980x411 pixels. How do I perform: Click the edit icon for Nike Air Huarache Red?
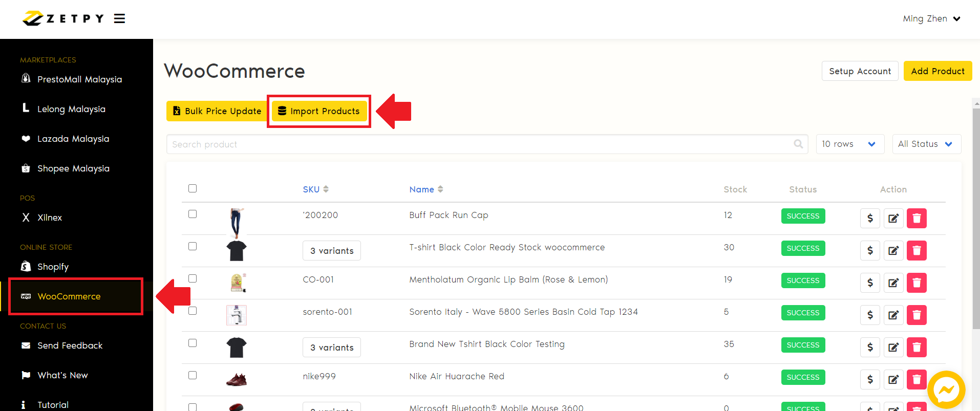[893, 379]
